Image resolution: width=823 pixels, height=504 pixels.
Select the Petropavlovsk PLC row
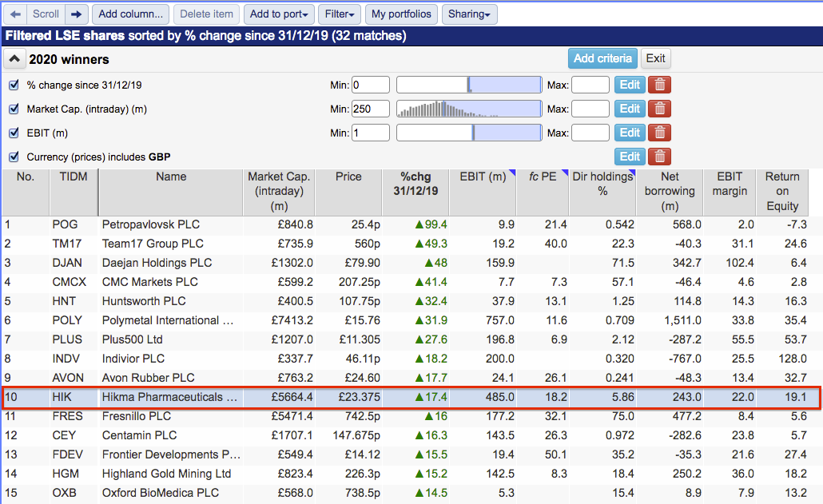(x=405, y=224)
